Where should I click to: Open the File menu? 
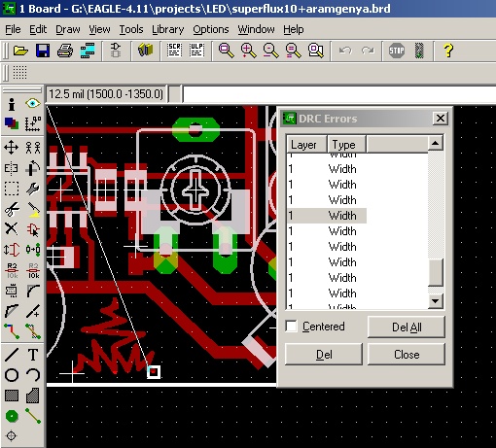coord(13,29)
